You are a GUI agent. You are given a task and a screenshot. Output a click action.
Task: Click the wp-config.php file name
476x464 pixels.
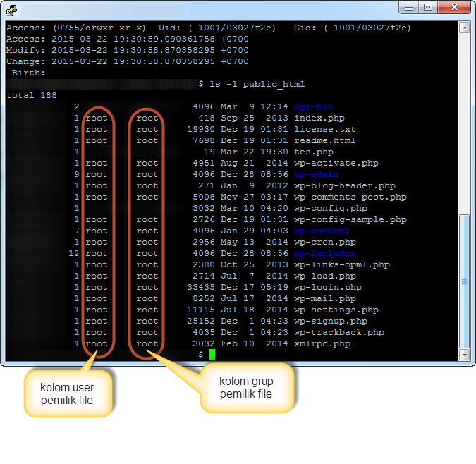(x=330, y=208)
